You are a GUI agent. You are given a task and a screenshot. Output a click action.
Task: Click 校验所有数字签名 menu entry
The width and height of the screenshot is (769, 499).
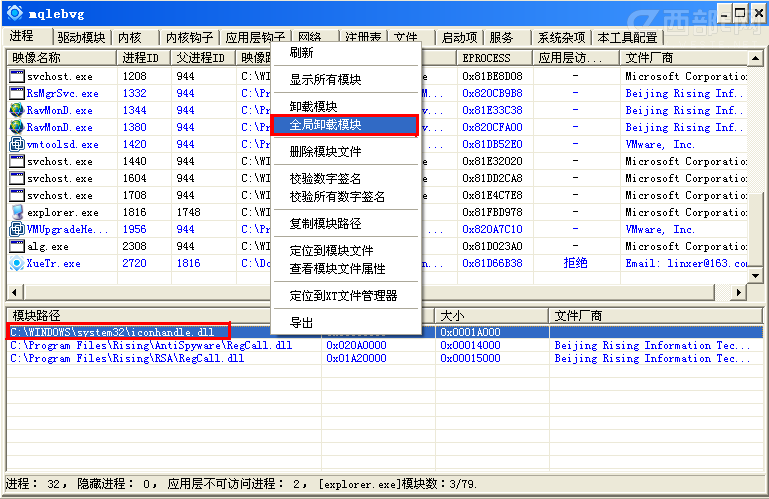coord(337,197)
